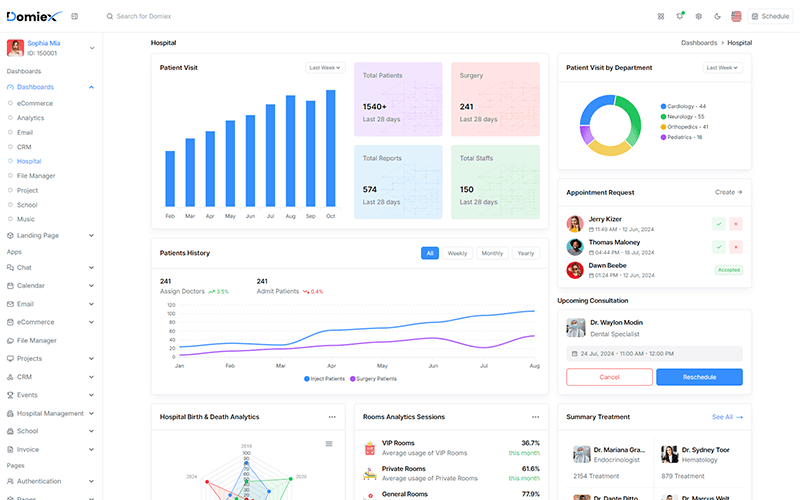Click the Create appointment link
Screen dimensions: 800x500
click(729, 192)
